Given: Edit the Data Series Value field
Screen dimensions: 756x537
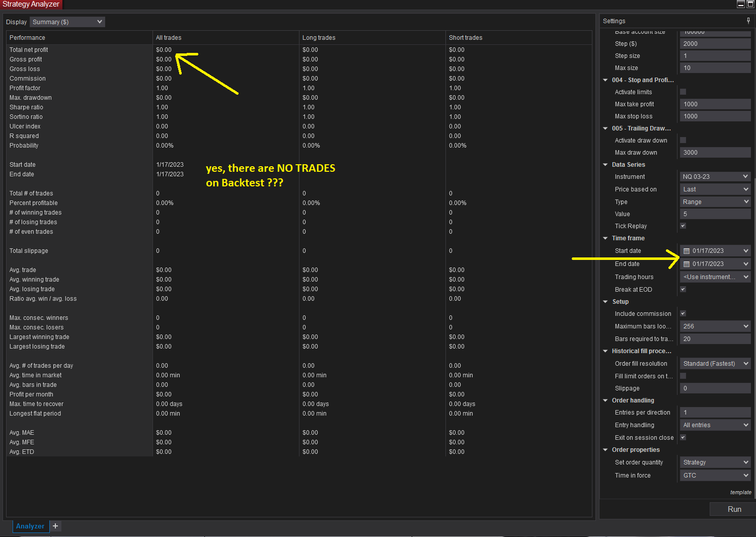Looking at the screenshot, I should [x=715, y=214].
